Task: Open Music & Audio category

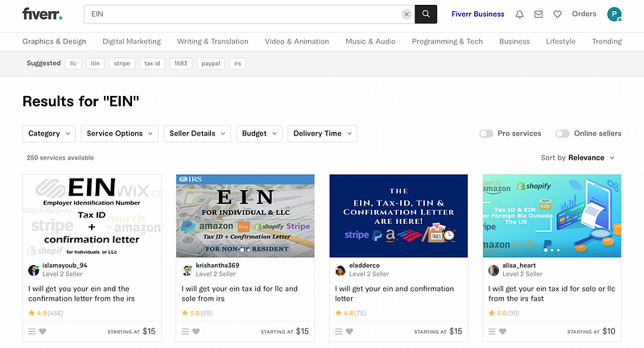Action: tap(370, 42)
